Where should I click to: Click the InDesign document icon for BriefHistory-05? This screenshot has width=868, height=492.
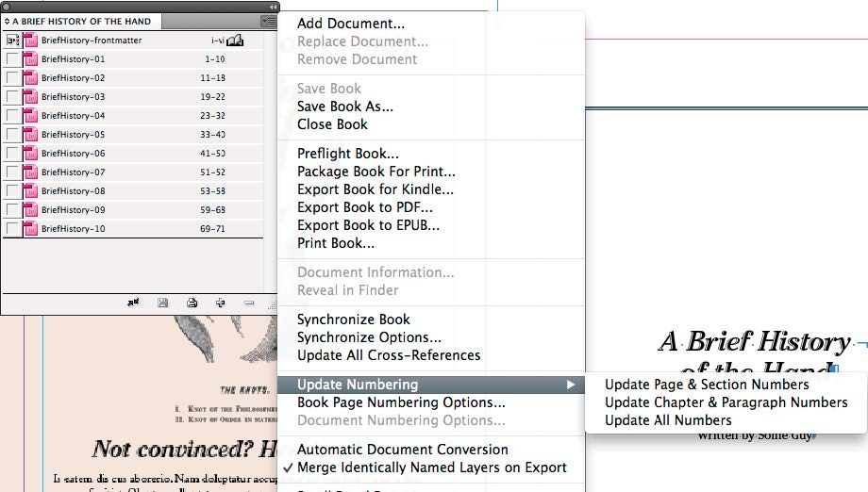point(30,135)
